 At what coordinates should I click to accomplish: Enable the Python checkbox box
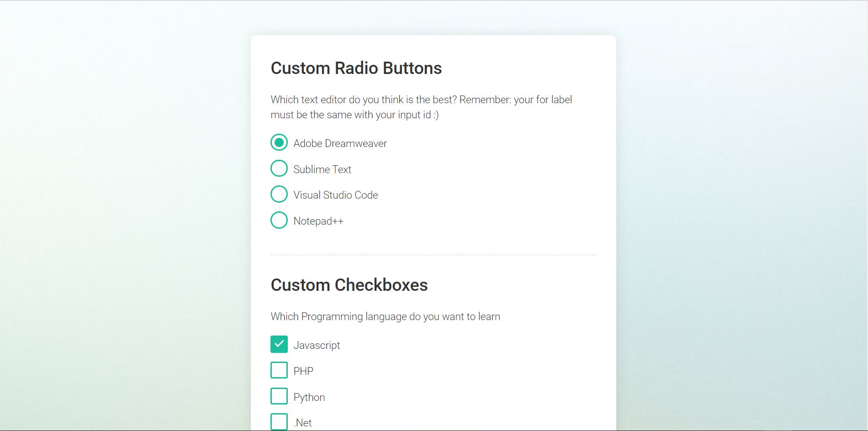tap(279, 396)
